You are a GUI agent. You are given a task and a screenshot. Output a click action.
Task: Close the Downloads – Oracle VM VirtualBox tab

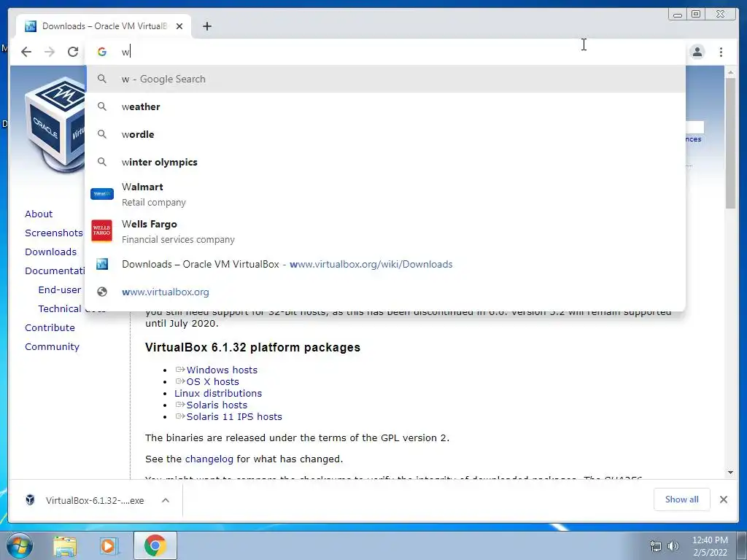[179, 26]
